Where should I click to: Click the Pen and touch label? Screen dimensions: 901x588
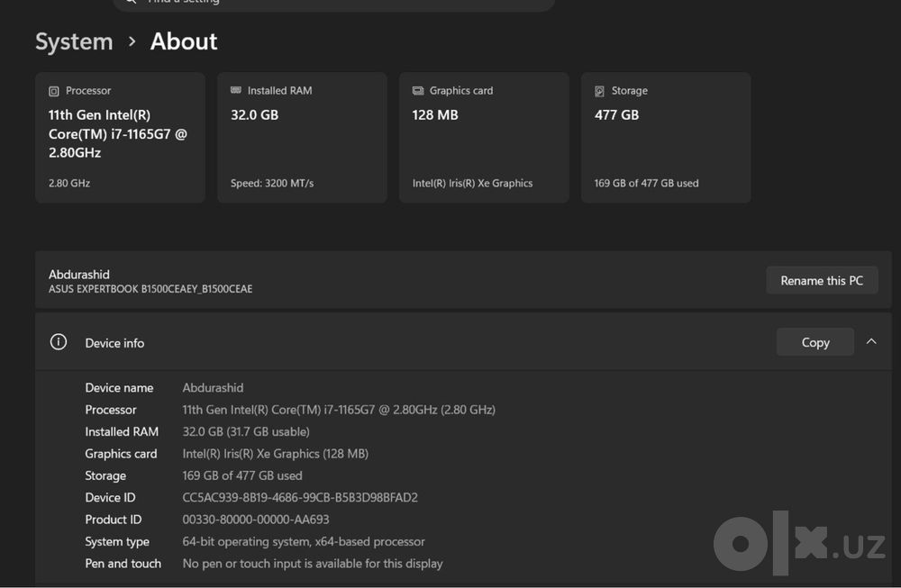(x=123, y=564)
